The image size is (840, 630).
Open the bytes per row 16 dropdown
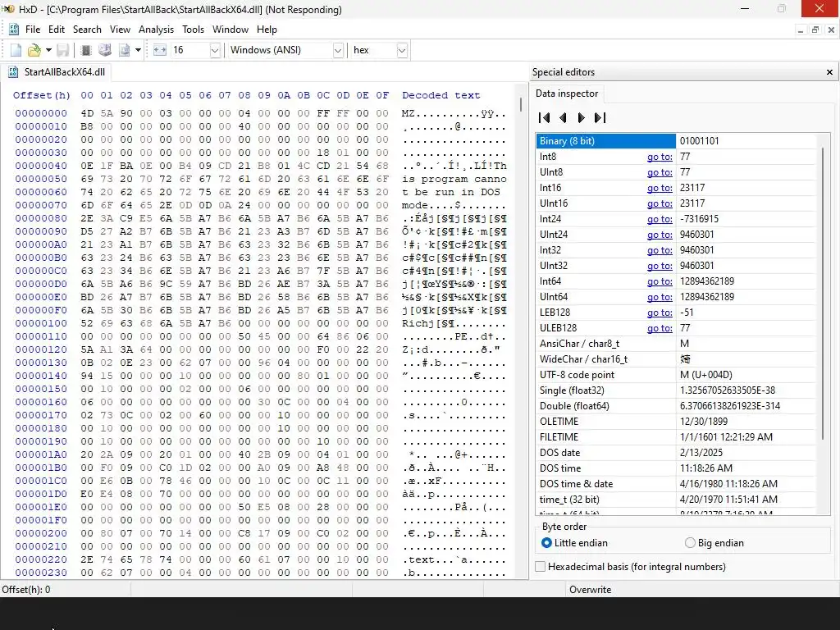[215, 50]
